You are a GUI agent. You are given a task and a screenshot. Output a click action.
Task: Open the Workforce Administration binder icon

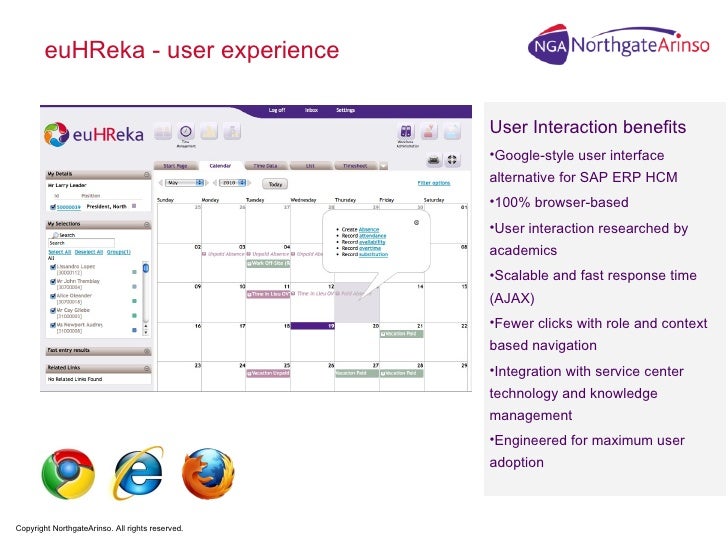[x=406, y=132]
